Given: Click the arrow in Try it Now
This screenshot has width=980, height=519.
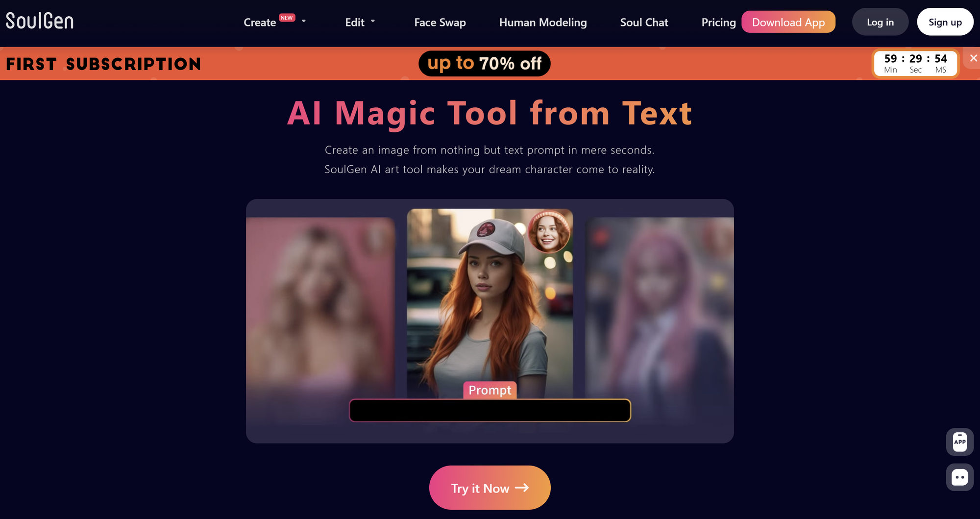Looking at the screenshot, I should tap(522, 488).
